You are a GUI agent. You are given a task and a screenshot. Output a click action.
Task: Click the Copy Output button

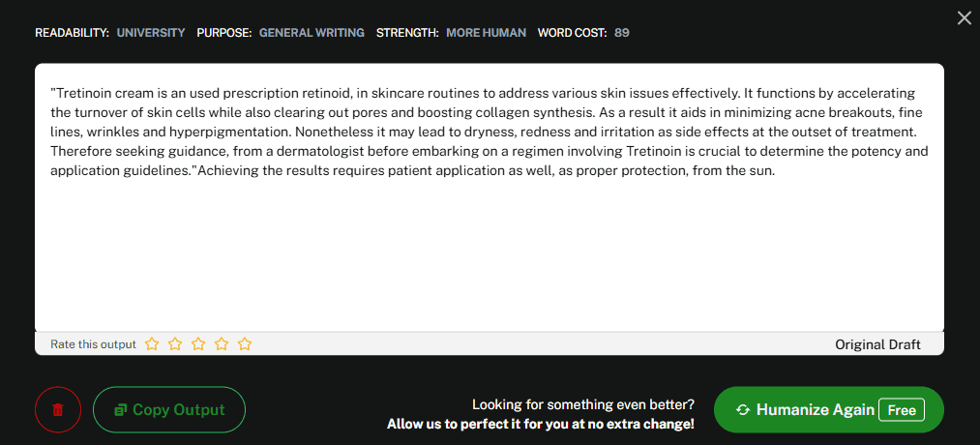pos(169,410)
